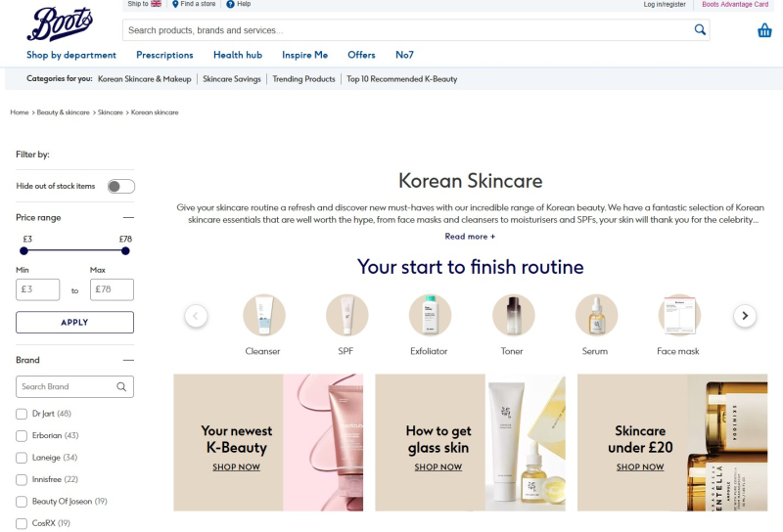The image size is (783, 532).
Task: Click the £78 maximum price slider handle
Action: 125,251
